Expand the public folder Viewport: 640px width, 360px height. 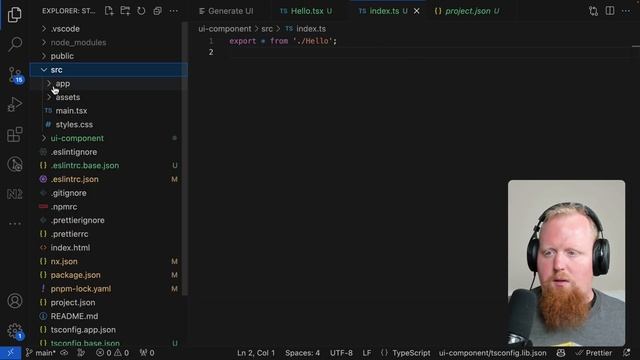click(109, 56)
